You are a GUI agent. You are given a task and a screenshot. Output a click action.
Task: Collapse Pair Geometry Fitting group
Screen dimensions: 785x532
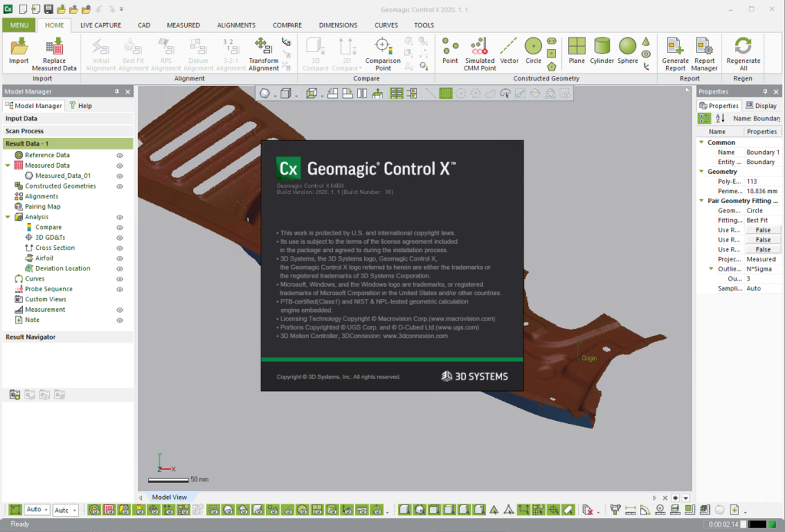[701, 201]
